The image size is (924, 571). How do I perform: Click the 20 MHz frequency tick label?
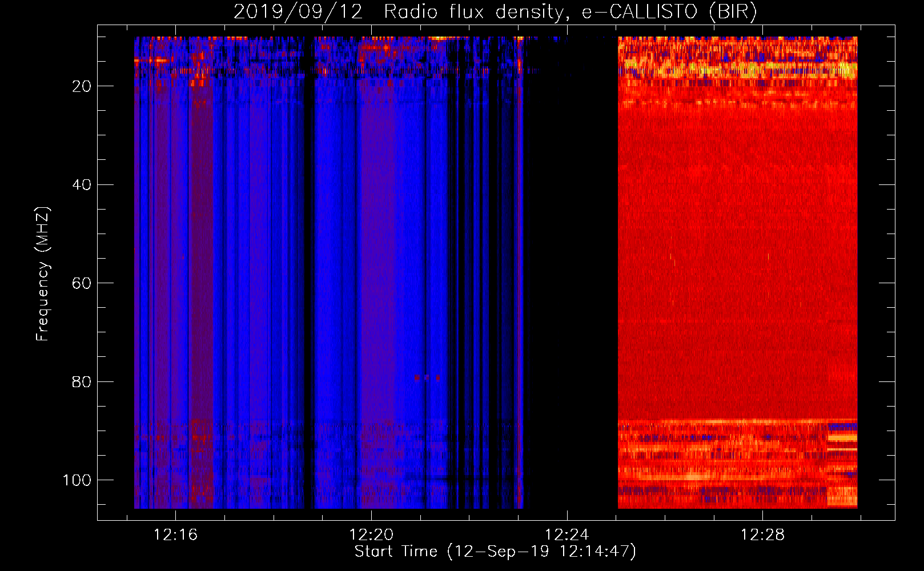(x=82, y=86)
